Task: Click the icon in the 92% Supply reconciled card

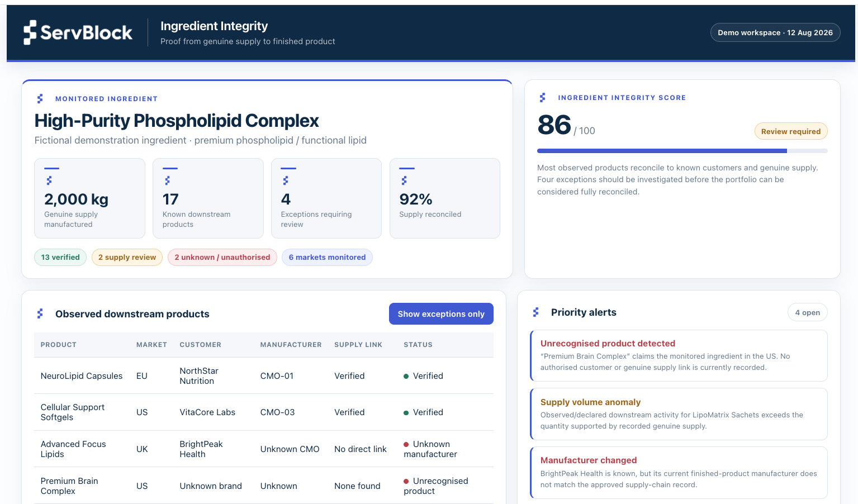Action: pyautogui.click(x=404, y=180)
